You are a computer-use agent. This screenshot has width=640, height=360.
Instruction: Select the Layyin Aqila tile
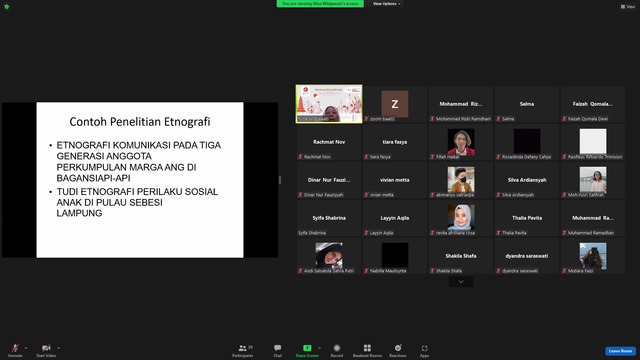coord(395,218)
